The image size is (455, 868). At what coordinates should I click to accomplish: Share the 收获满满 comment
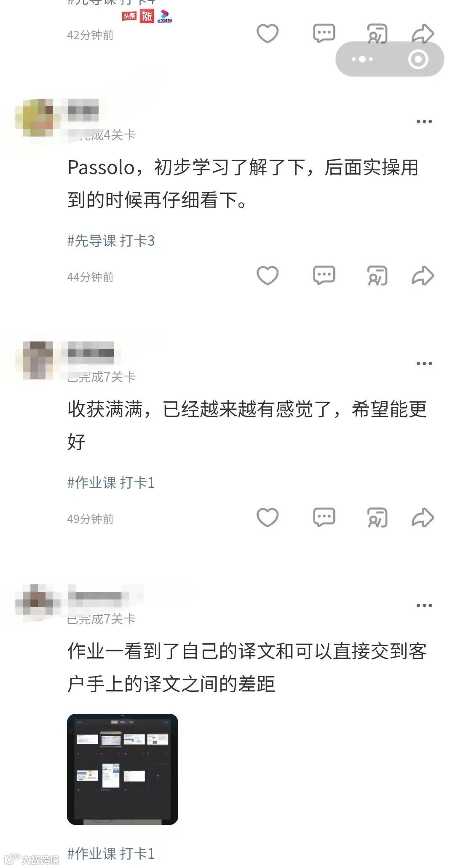(423, 518)
